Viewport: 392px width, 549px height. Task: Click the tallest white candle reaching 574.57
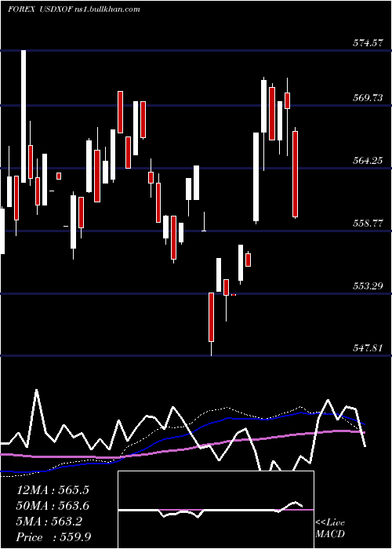click(x=24, y=117)
